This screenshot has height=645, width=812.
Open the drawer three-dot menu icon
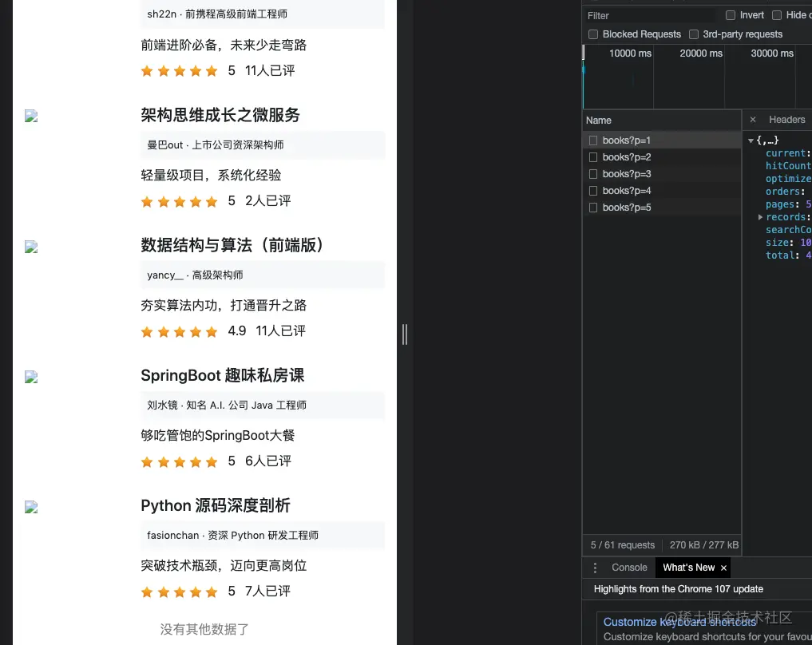(x=595, y=568)
